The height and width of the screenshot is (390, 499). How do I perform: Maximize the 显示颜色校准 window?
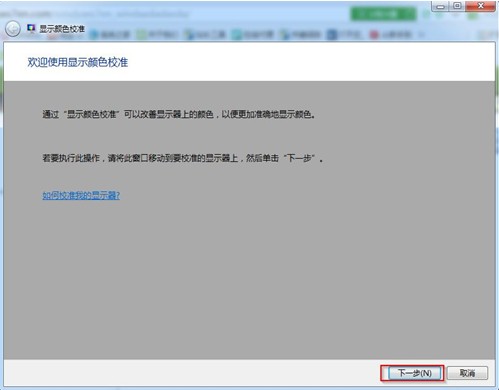pyautogui.click(x=457, y=6)
